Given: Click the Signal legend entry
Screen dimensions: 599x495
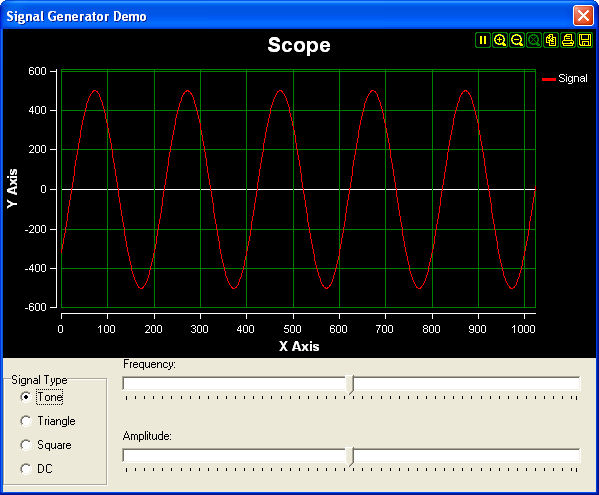Looking at the screenshot, I should pyautogui.click(x=565, y=79).
